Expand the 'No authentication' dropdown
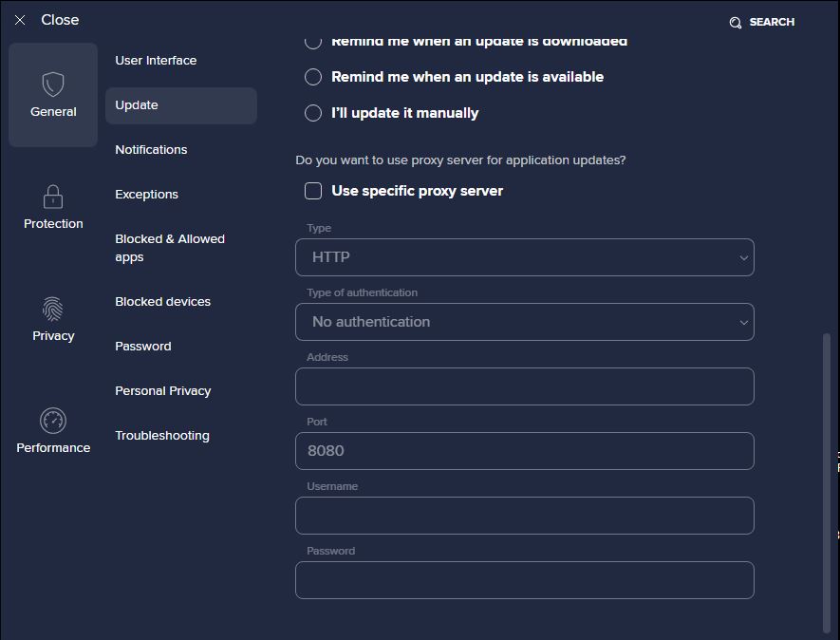The height and width of the screenshot is (640, 840). (x=525, y=322)
